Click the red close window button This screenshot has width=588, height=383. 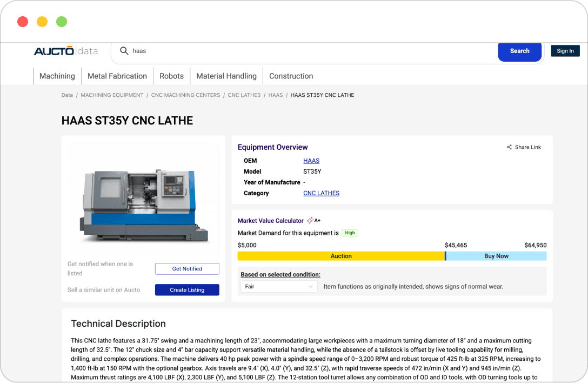click(23, 22)
